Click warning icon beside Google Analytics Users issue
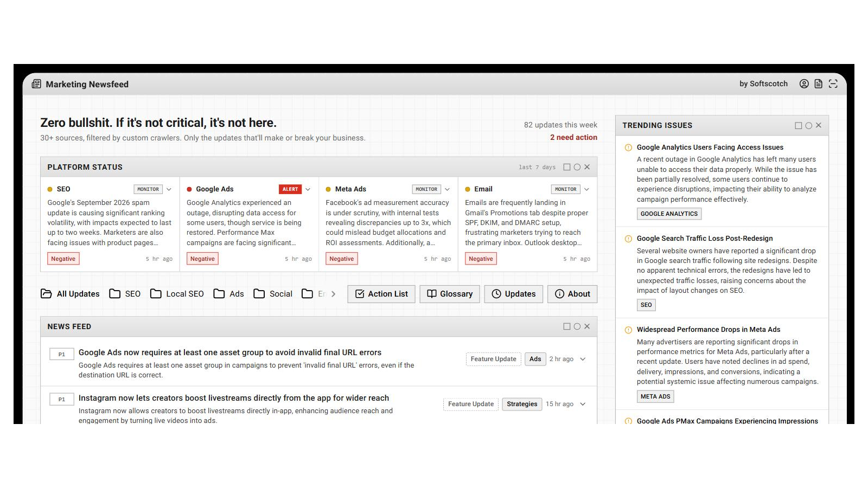The height and width of the screenshot is (488, 868). tap(628, 147)
